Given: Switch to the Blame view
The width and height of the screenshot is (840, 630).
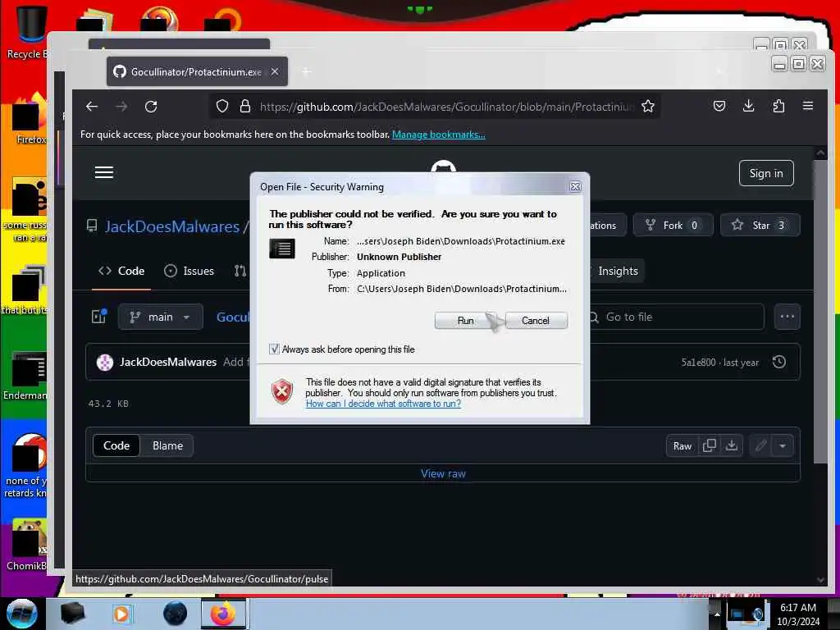Looking at the screenshot, I should click(x=167, y=445).
